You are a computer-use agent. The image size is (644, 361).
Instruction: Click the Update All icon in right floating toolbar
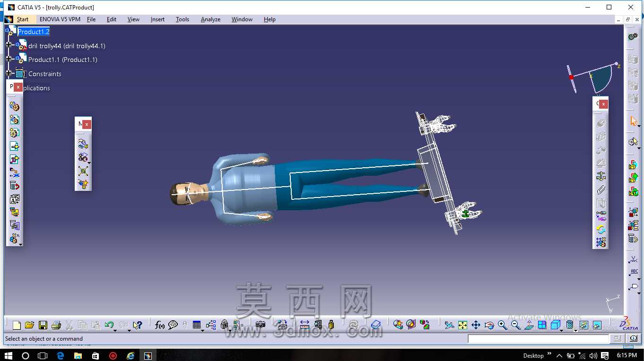tap(600, 229)
